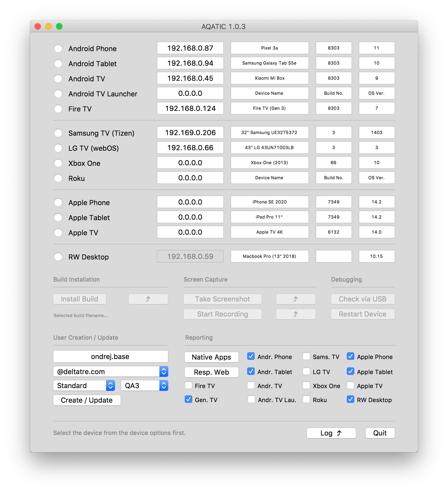Select the Roku radio button

tap(58, 178)
